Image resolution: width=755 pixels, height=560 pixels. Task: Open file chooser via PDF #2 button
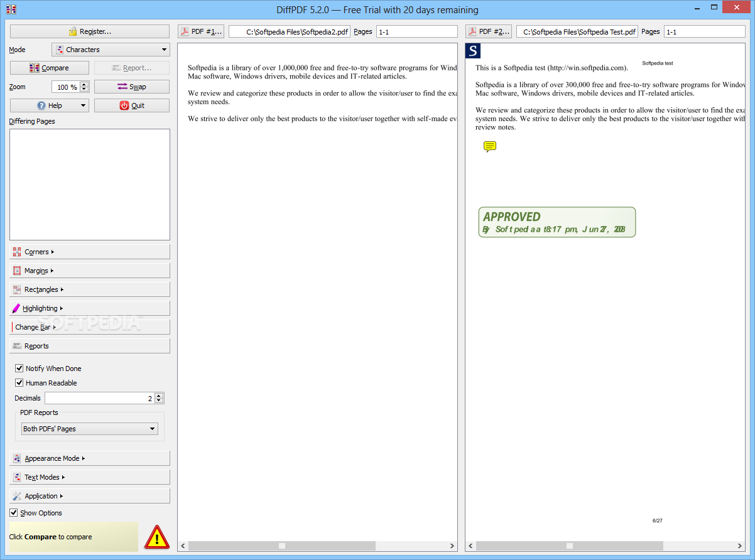click(489, 31)
